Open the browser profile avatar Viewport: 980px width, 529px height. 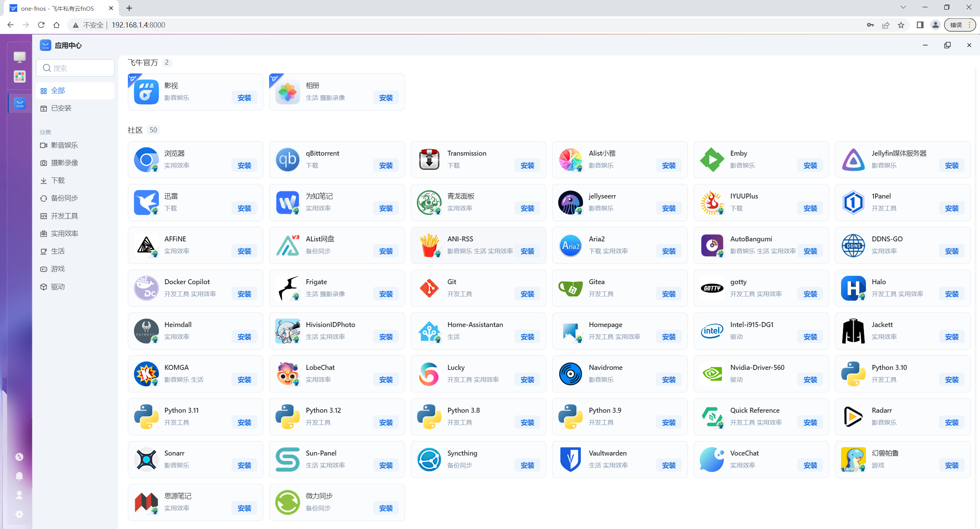point(935,25)
